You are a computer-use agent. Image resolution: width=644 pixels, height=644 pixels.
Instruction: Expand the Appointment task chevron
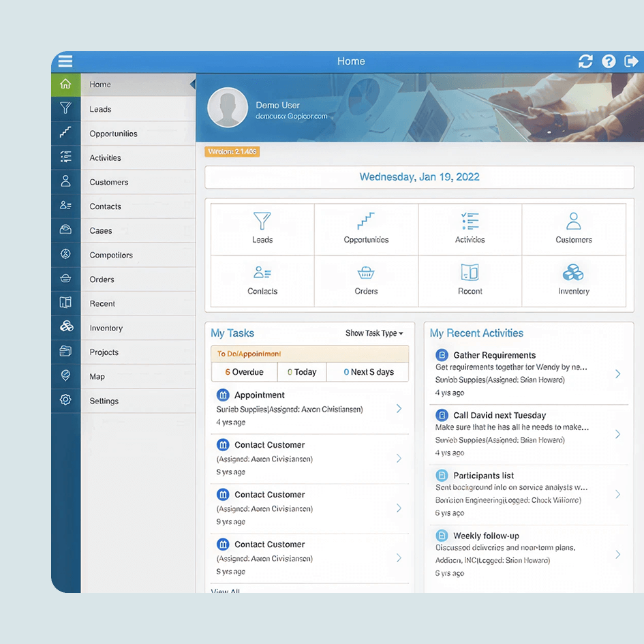(x=399, y=409)
